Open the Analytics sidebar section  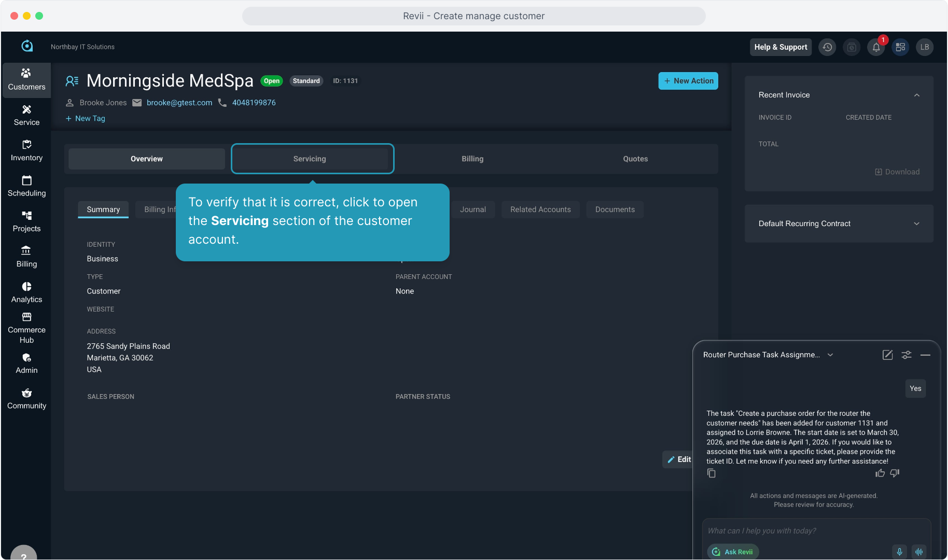point(26,292)
